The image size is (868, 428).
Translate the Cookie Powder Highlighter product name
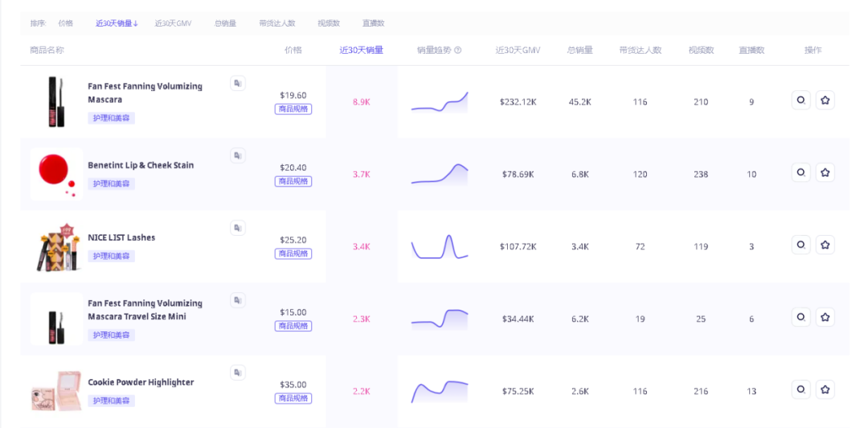click(237, 372)
